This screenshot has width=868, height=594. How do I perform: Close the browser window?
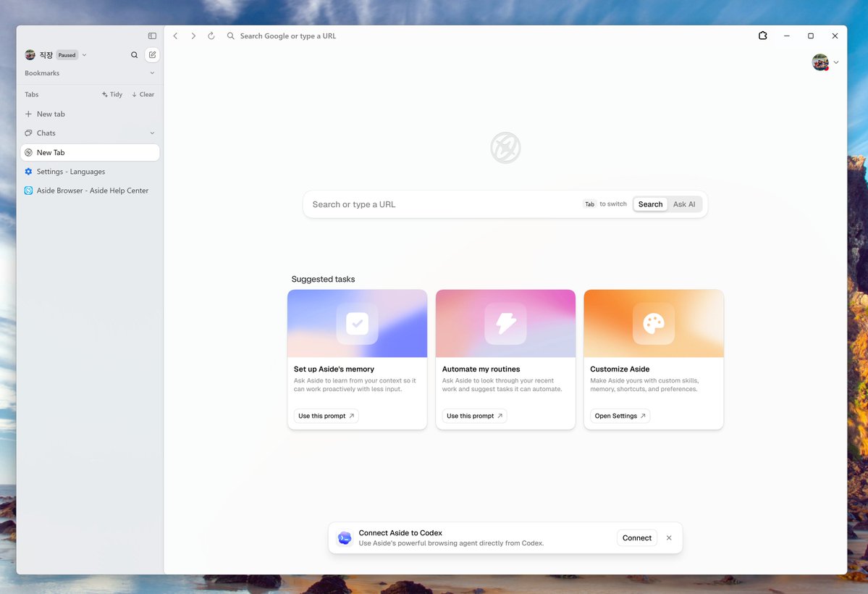pos(835,36)
